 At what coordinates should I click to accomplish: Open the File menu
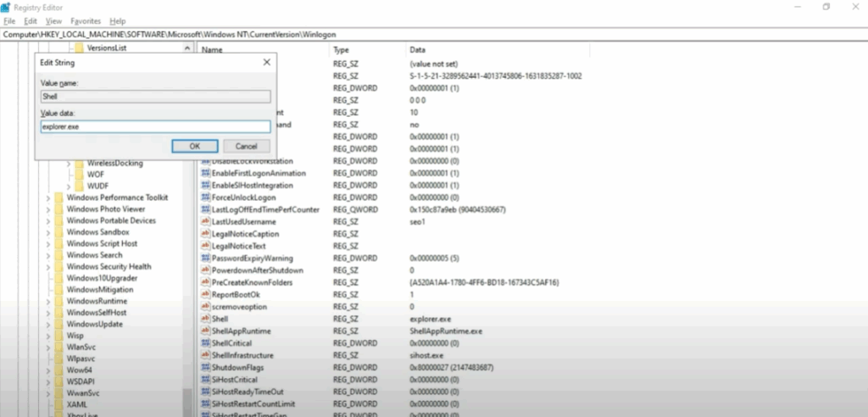[9, 21]
